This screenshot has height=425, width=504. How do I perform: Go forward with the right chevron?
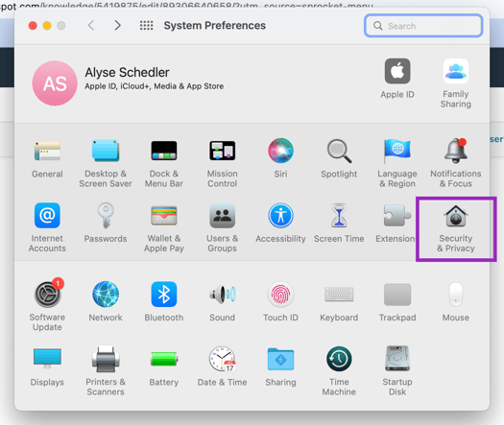pyautogui.click(x=118, y=25)
